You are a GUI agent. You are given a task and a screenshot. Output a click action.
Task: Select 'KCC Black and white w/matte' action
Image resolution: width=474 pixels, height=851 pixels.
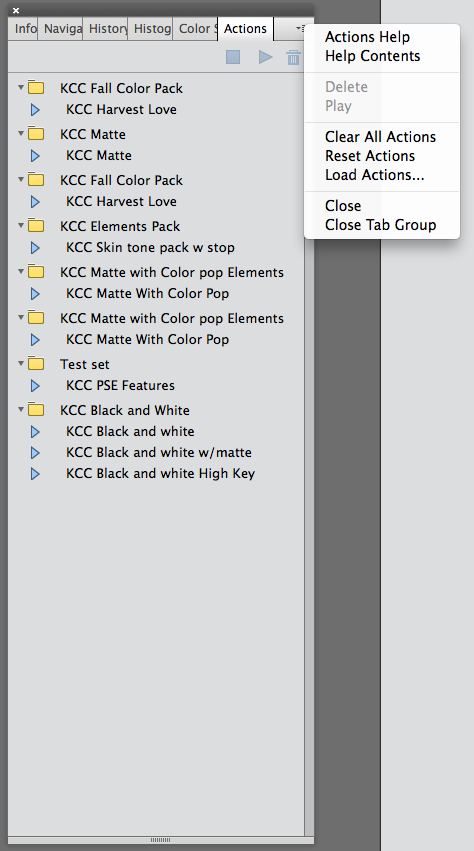159,452
